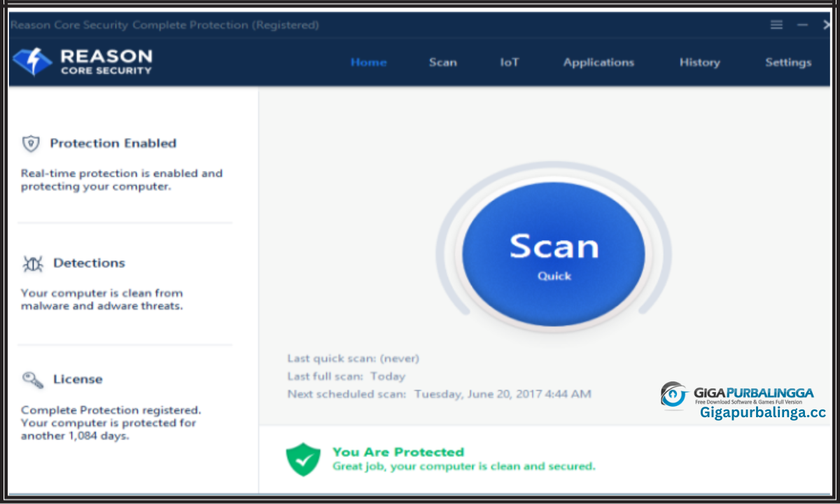Click the 'You Are Protected' status text

tap(398, 452)
